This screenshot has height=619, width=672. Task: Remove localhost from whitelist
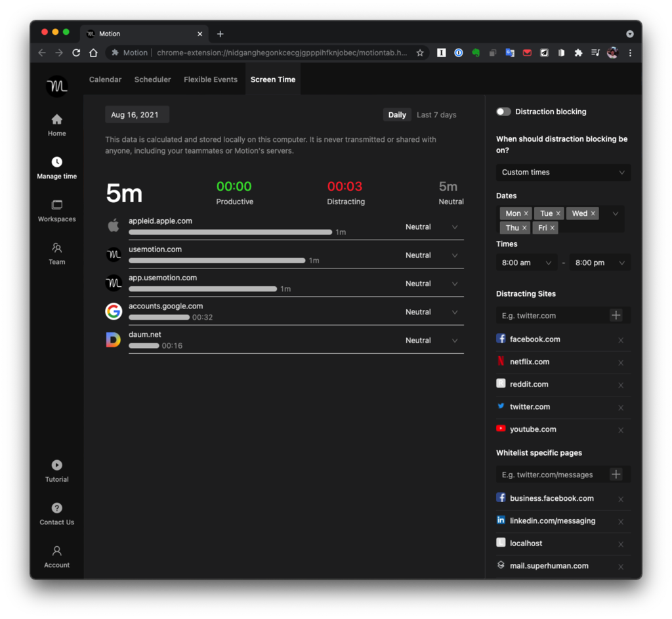[x=621, y=544]
